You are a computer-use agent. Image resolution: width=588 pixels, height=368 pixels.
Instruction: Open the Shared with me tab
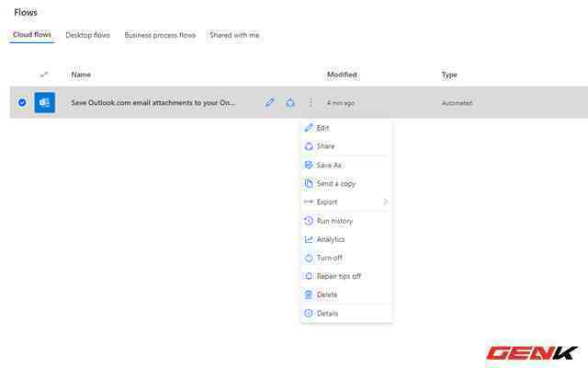pos(234,35)
